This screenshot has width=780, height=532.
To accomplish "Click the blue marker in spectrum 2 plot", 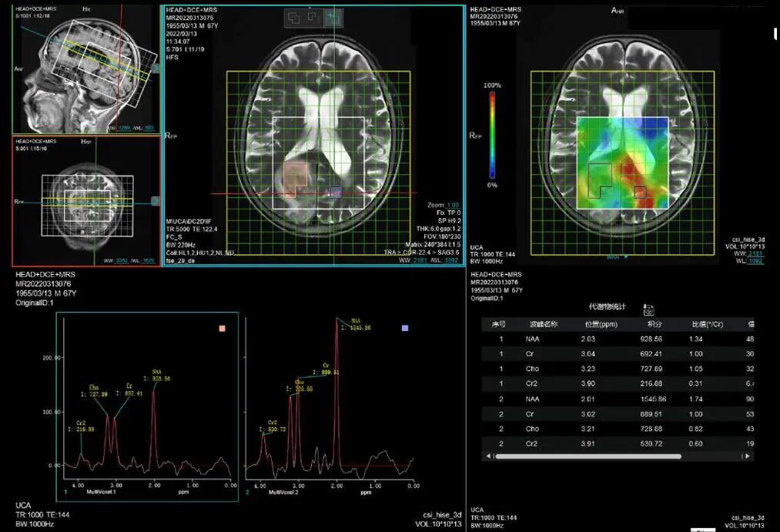I will 405,328.
